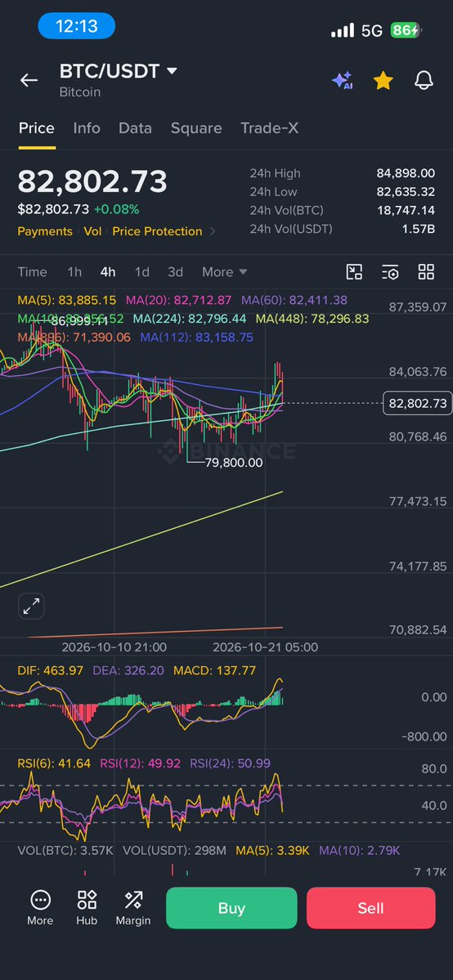Go back using the arrow icon
Viewport: 453px width, 980px height.
pos(29,80)
